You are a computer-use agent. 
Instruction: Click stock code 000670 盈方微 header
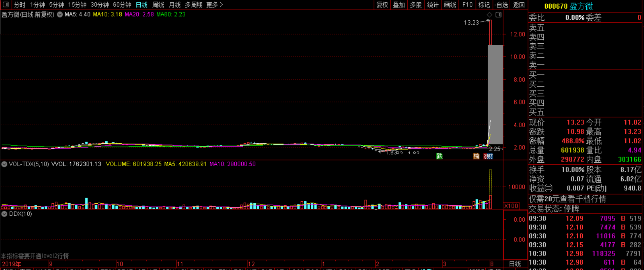(568, 6)
